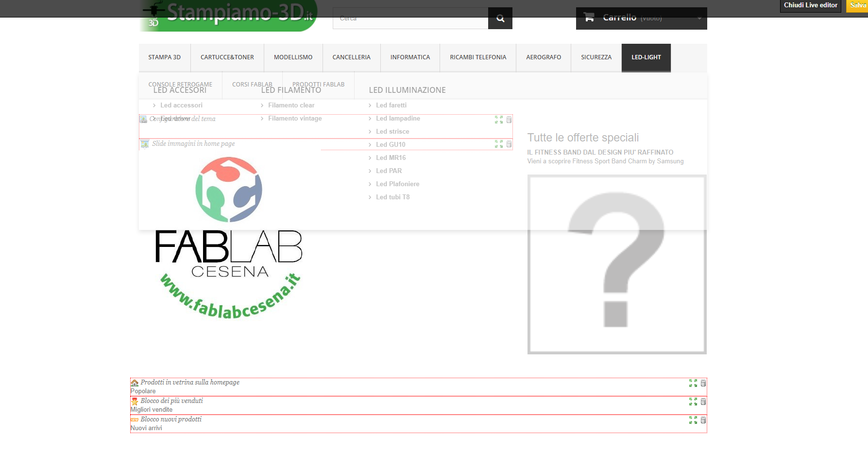Click the search magnifier button
868x454 pixels.
tap(500, 18)
